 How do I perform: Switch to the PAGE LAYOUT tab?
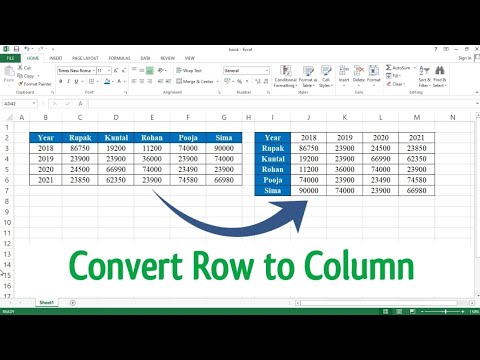click(x=85, y=58)
